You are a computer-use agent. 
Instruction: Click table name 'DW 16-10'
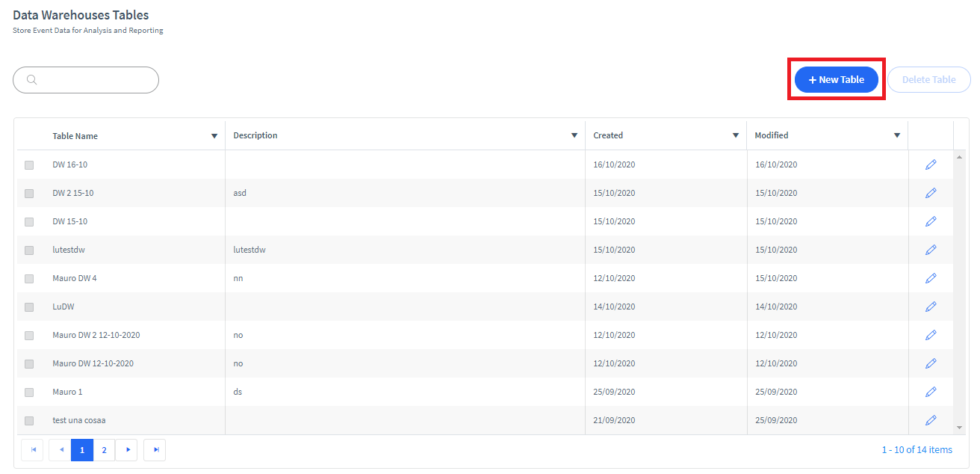click(69, 164)
